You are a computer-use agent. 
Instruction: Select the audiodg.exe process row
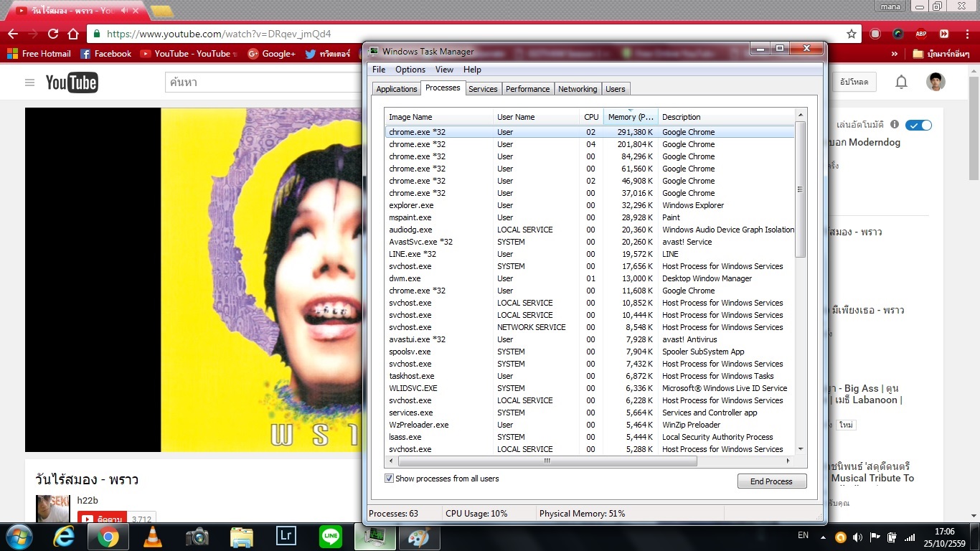click(590, 230)
